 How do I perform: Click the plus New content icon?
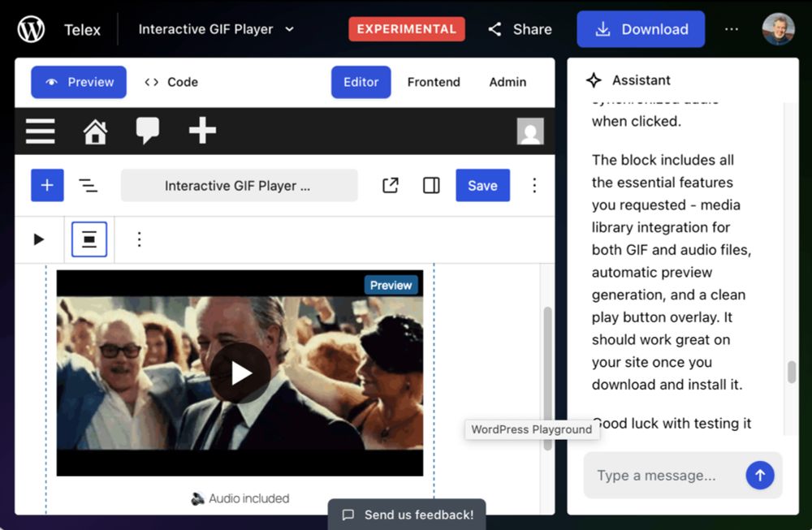[202, 130]
